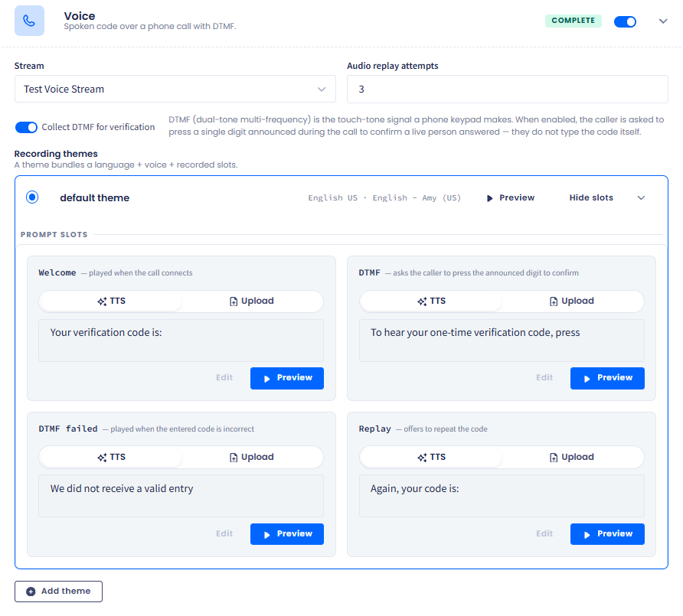Switch Replay slot to TTS tab

pos(431,457)
